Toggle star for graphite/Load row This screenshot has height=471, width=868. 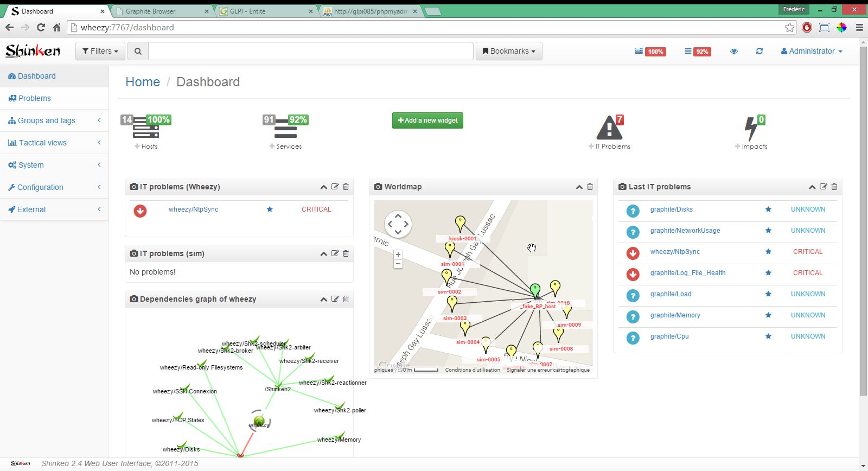click(x=768, y=294)
